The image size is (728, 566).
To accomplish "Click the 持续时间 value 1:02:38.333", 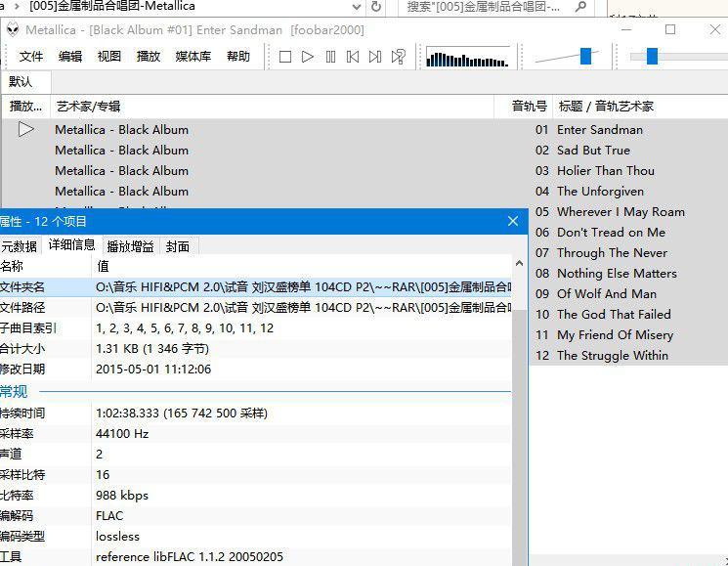I will pos(182,413).
